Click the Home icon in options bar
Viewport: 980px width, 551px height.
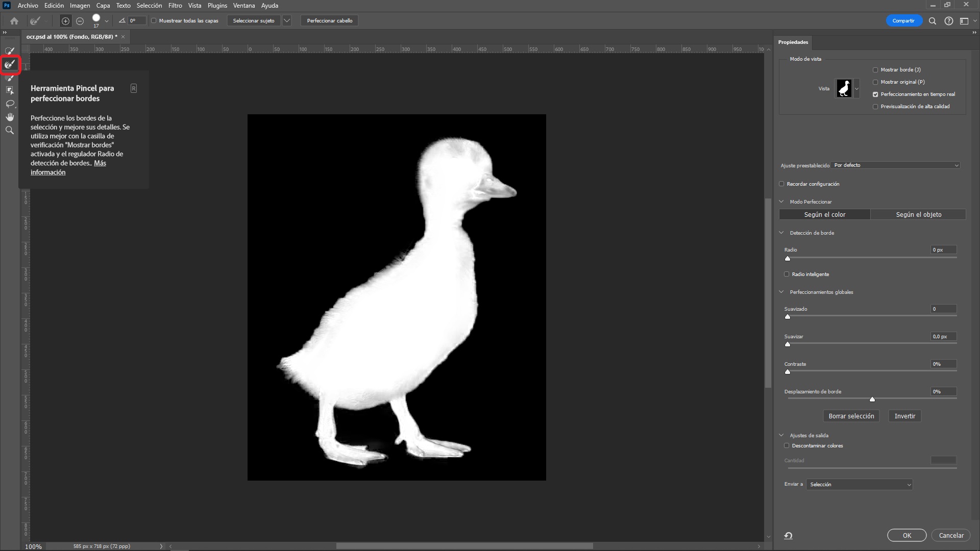click(14, 21)
